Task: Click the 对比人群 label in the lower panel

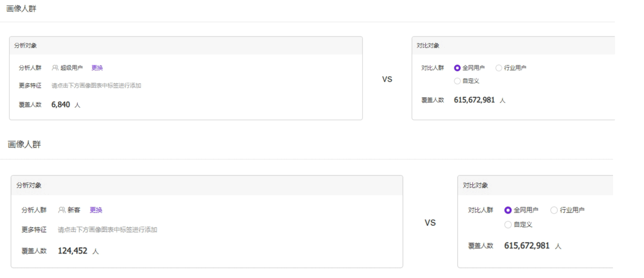Action: point(480,210)
